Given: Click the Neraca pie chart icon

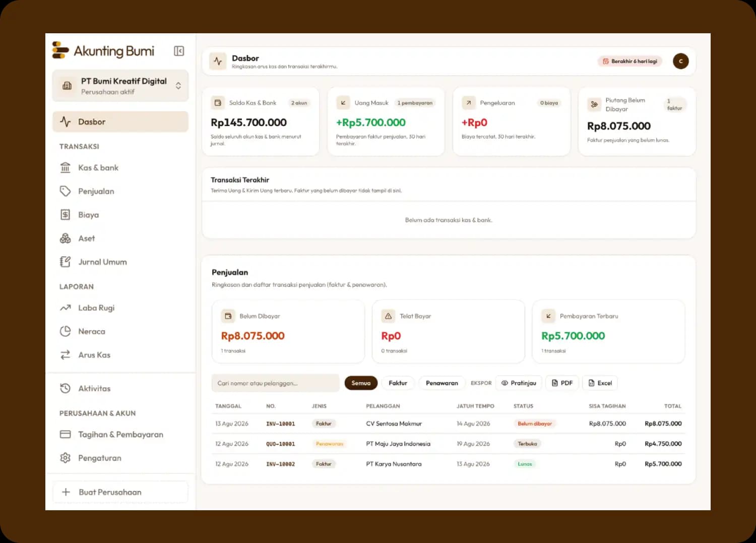Looking at the screenshot, I should 66,331.
